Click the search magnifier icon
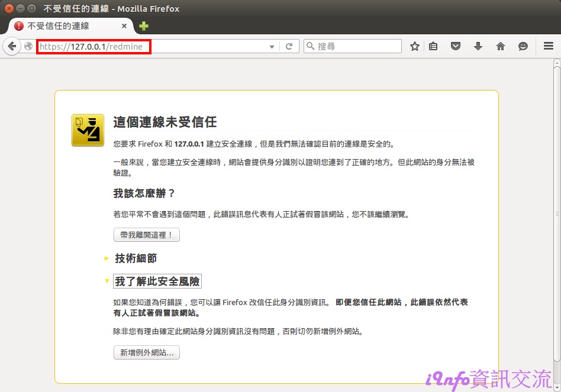The image size is (561, 392). point(310,46)
